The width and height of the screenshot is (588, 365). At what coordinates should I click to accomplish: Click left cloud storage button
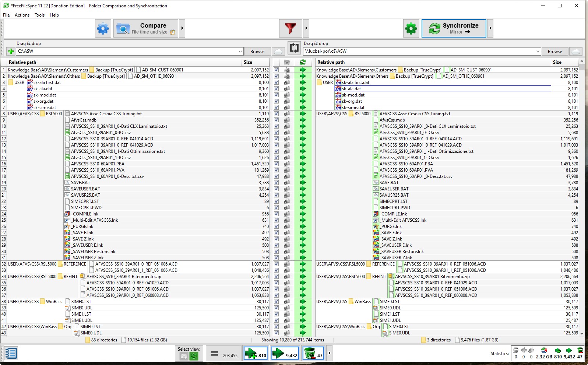(278, 52)
